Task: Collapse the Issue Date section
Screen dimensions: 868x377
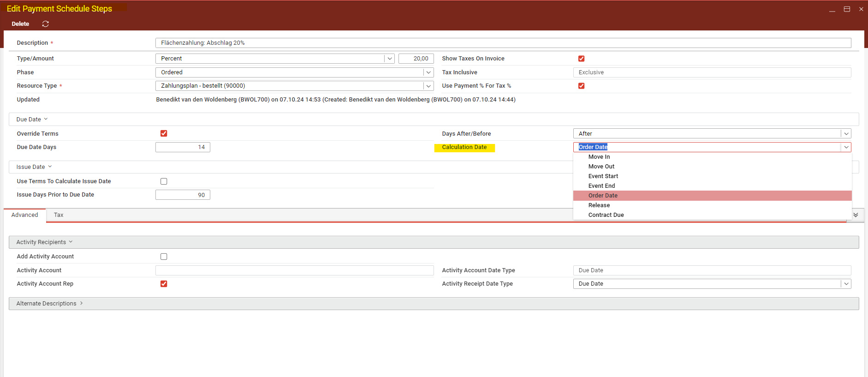Action: (x=50, y=167)
